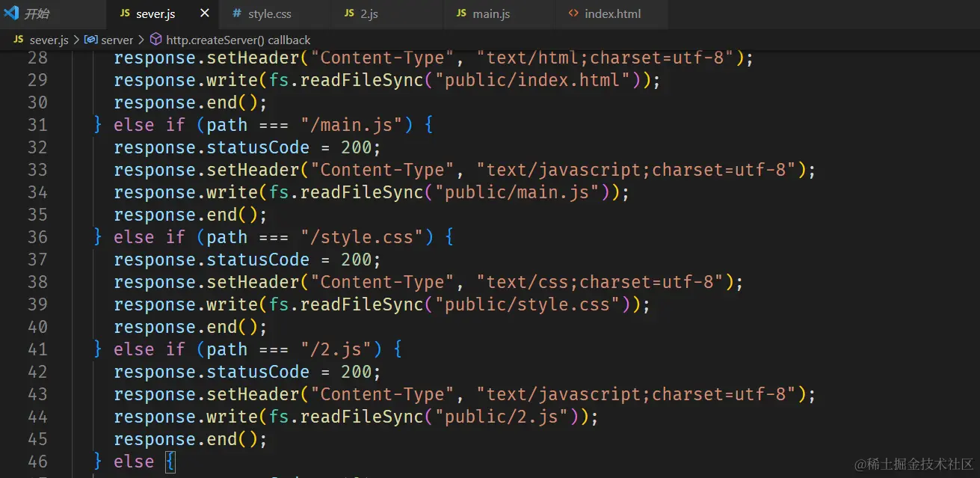Click the "public/2.js" string on line 44

pyautogui.click(x=502, y=417)
